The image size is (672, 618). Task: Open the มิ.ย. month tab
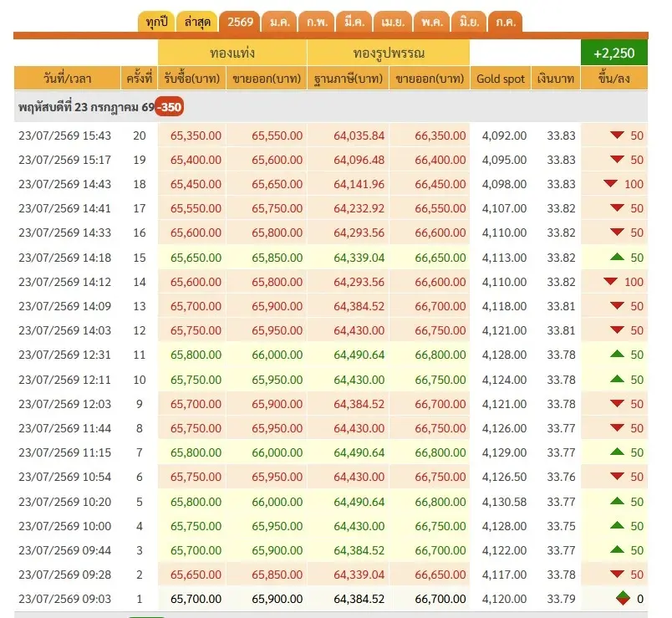[x=469, y=22]
